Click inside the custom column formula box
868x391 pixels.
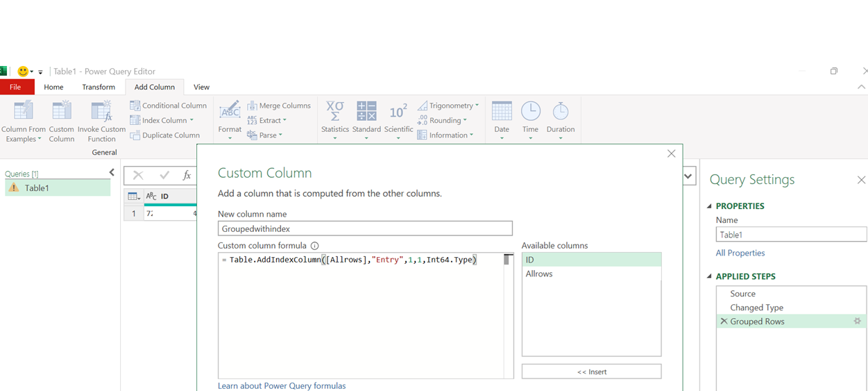click(361, 315)
